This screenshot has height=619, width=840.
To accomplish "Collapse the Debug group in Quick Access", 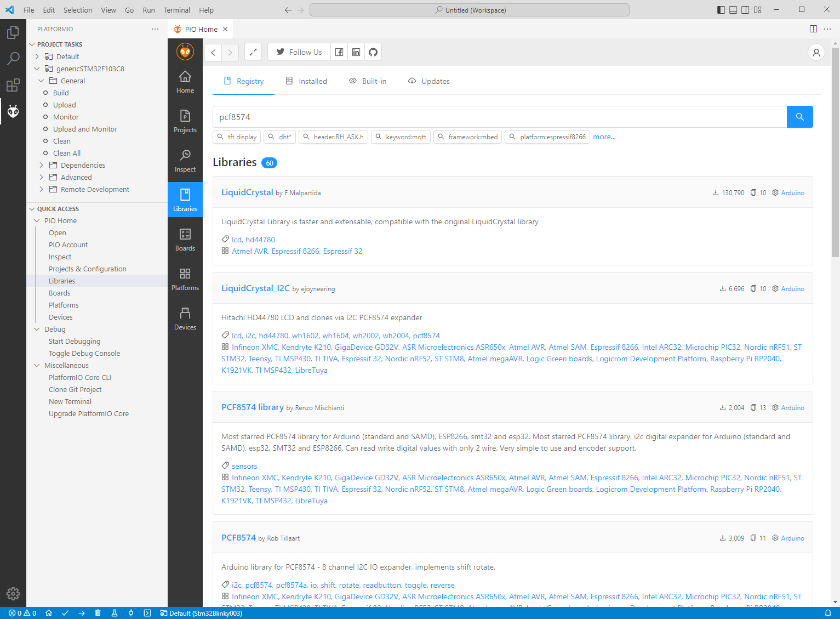I will (x=37, y=330).
